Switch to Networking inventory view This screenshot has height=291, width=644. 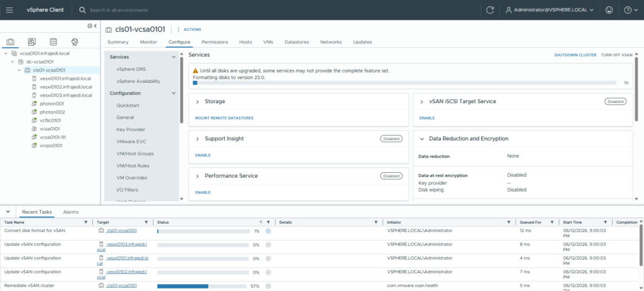click(x=74, y=42)
